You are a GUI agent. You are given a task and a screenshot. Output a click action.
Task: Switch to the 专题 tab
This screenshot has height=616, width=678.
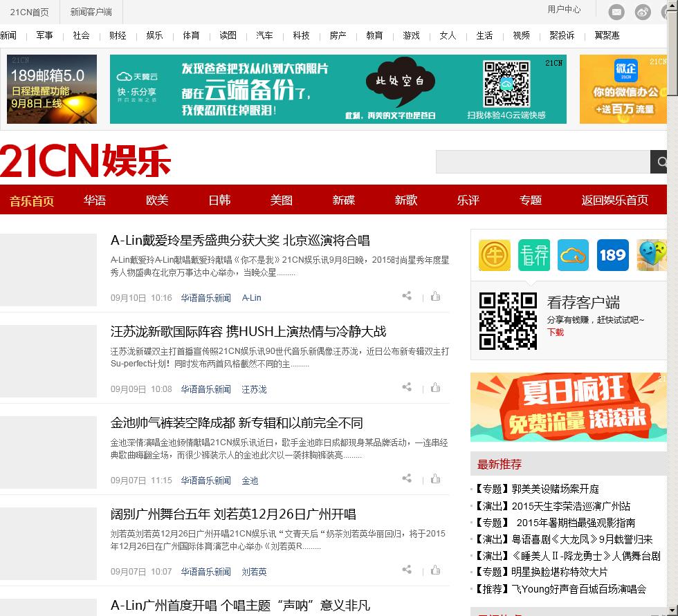[x=531, y=200]
